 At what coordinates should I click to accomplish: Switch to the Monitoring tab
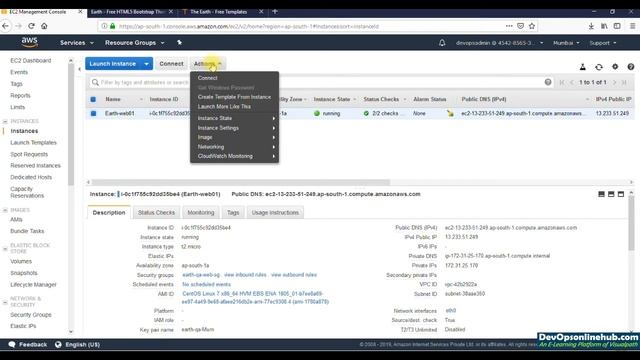click(201, 213)
